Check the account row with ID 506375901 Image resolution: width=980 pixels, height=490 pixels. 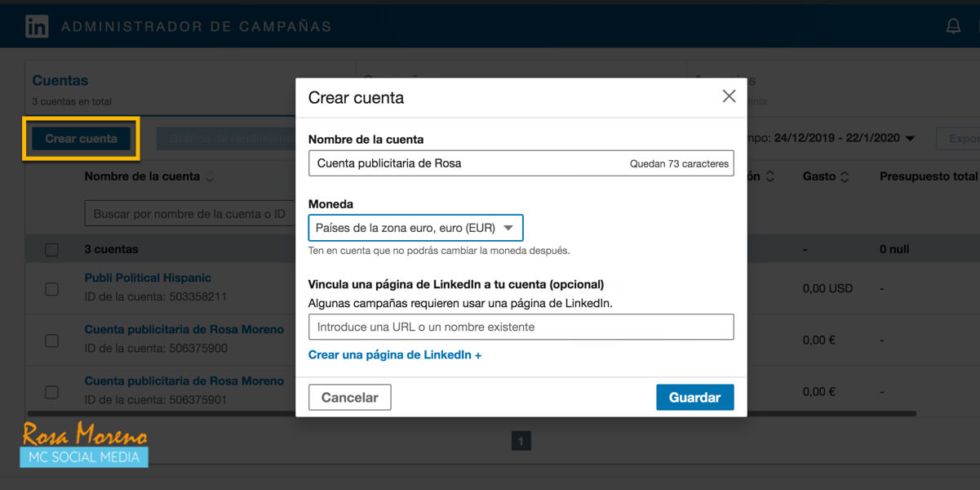[51, 391]
